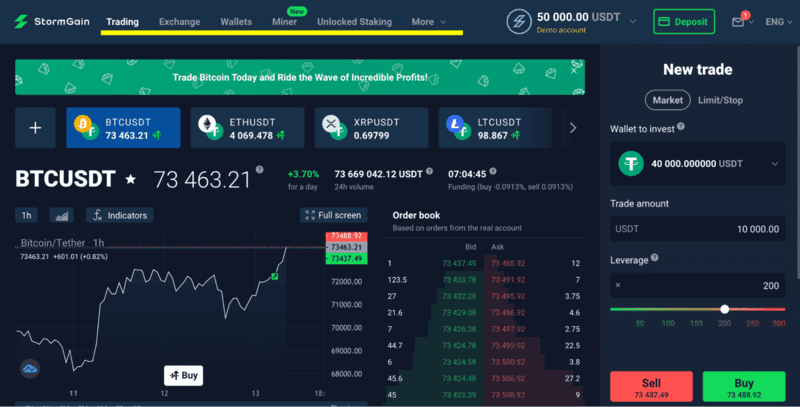Select Limit/Stop order type
The height and width of the screenshot is (407, 800).
720,100
